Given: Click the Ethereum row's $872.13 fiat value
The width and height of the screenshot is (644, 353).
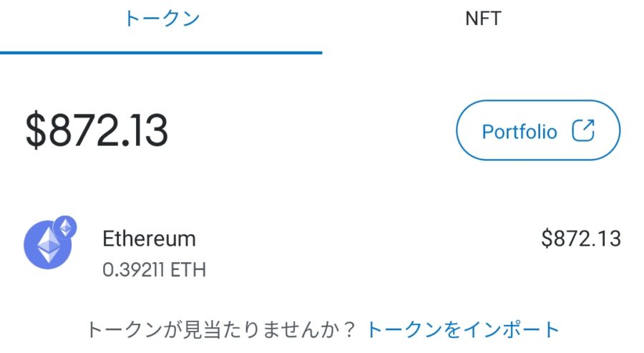Looking at the screenshot, I should (581, 238).
